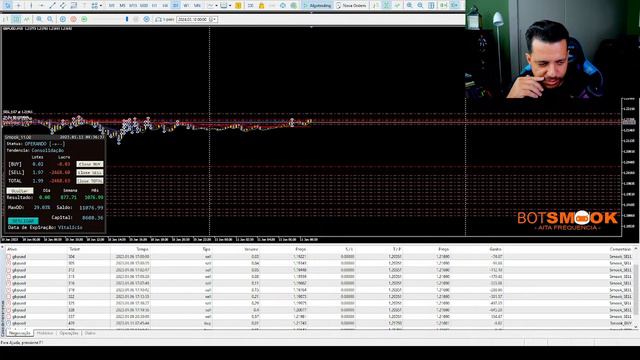Switch chart to M1 timeframe
640x360 pixels.
111,5
